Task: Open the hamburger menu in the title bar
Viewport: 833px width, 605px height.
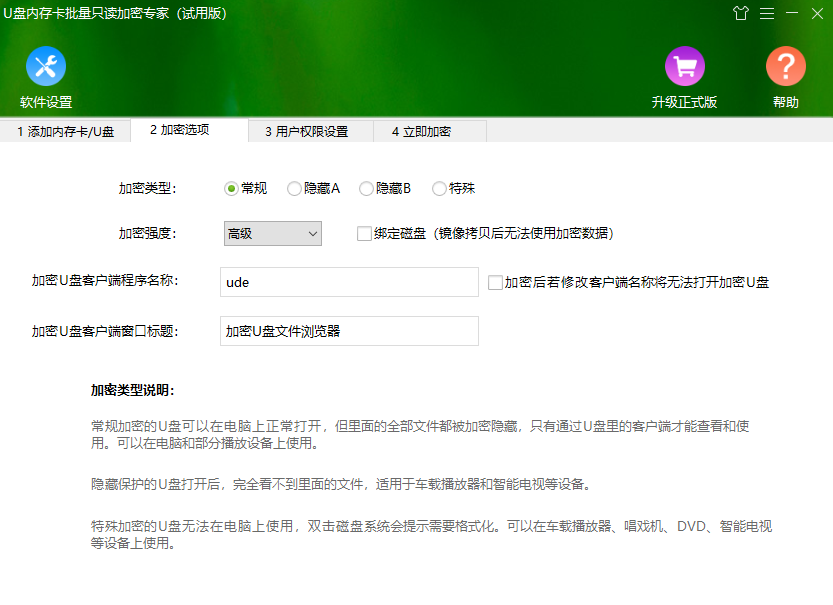Action: tap(766, 15)
